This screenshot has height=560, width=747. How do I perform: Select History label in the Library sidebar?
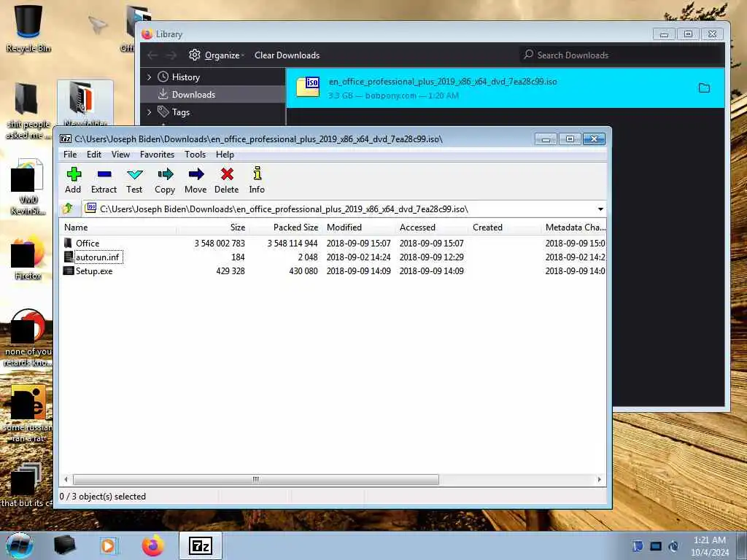186,77
